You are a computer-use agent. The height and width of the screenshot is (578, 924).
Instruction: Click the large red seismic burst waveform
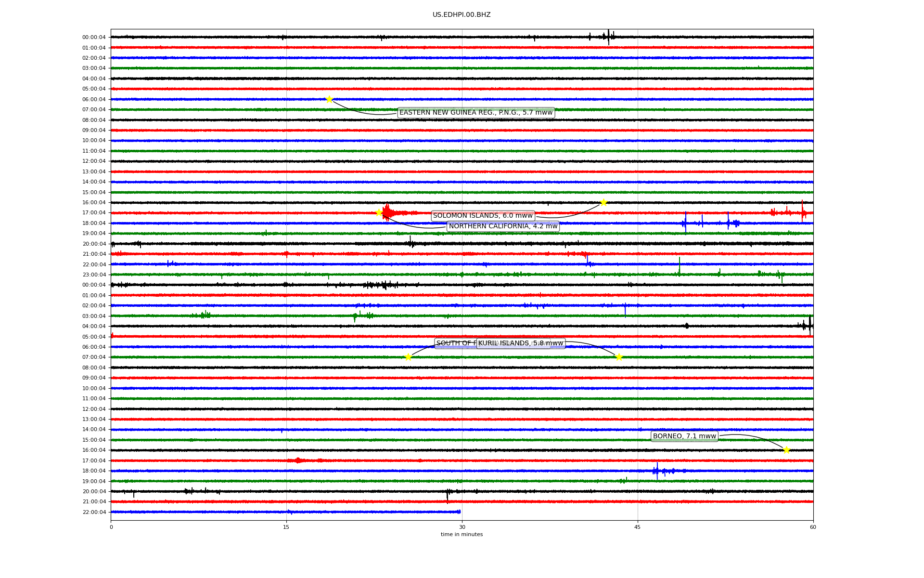pos(388,212)
